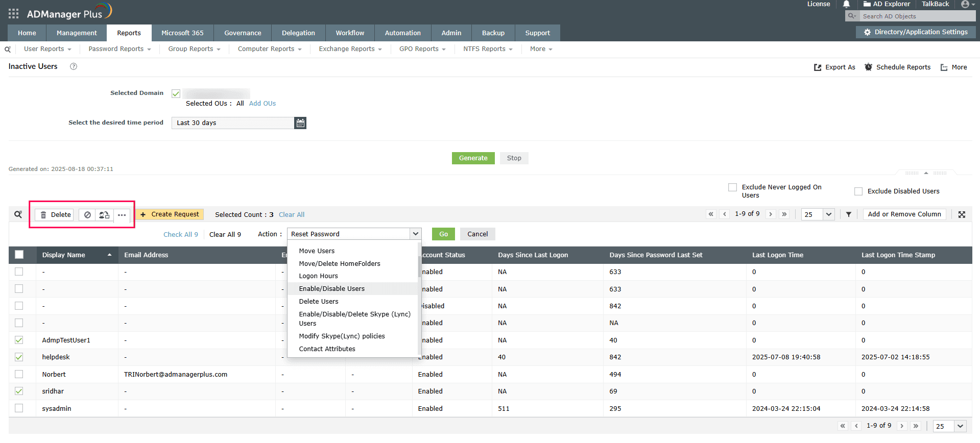Expand NTFS Reports dropdown
The image size is (980, 443).
point(488,49)
